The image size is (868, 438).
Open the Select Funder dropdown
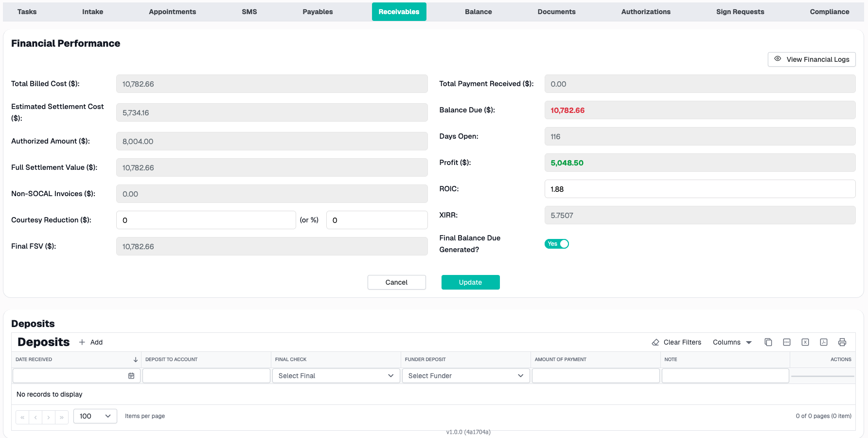pos(465,375)
